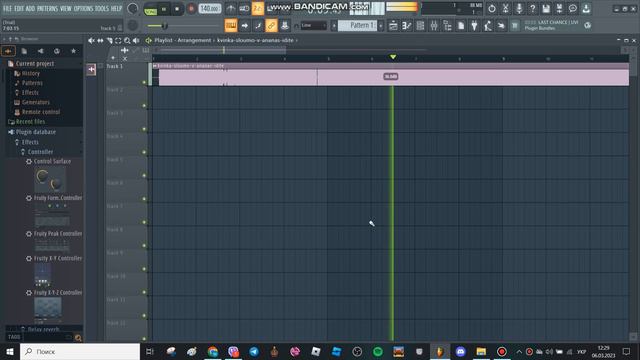Open browser All tab speaker-arrow icon
This screenshot has height=360, width=640.
click(8, 51)
